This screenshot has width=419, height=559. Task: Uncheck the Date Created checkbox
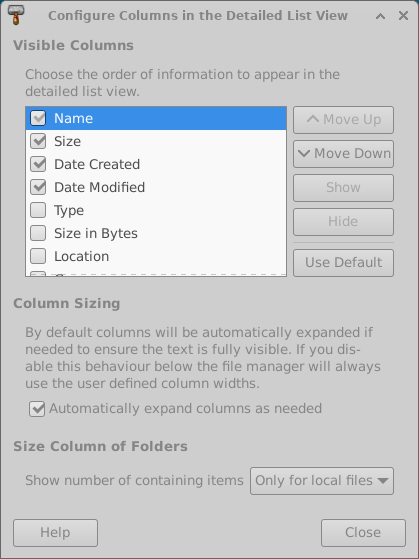[38, 164]
